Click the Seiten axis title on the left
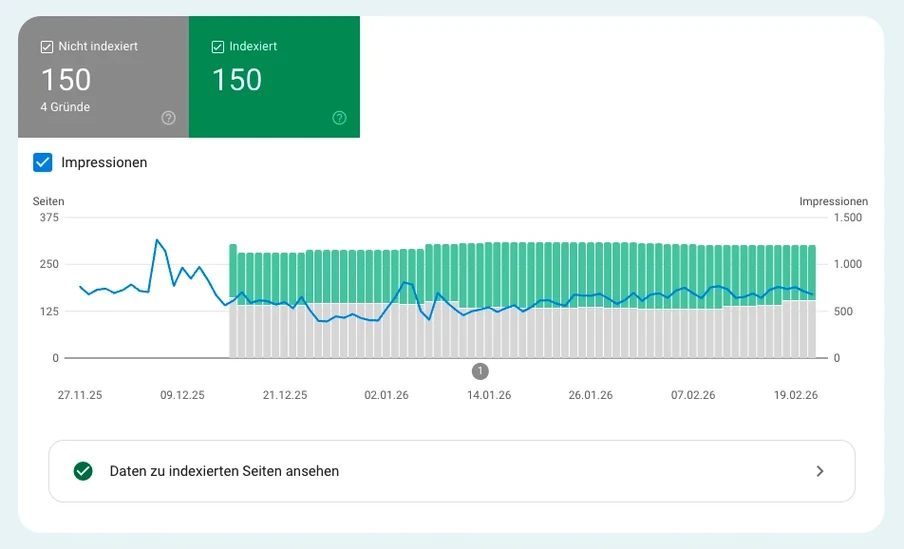The width and height of the screenshot is (904, 549). [x=48, y=201]
